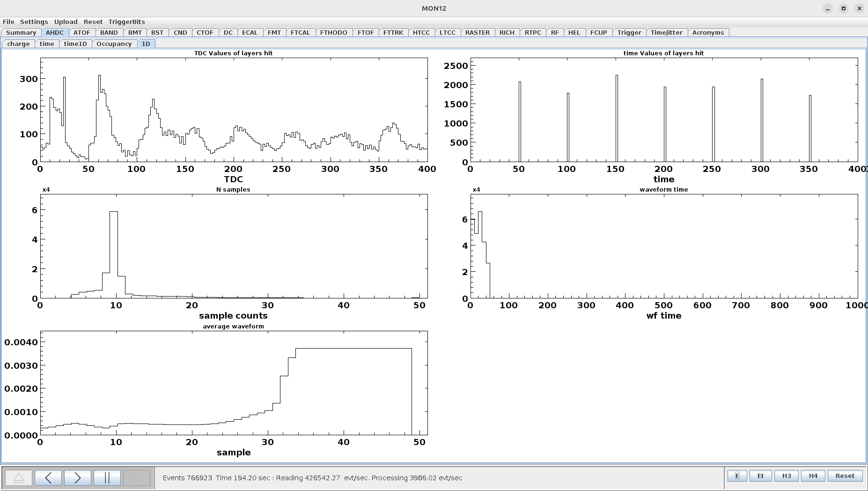Screen dimensions: 868x491
Task: Open the BST tab
Action: click(x=157, y=32)
